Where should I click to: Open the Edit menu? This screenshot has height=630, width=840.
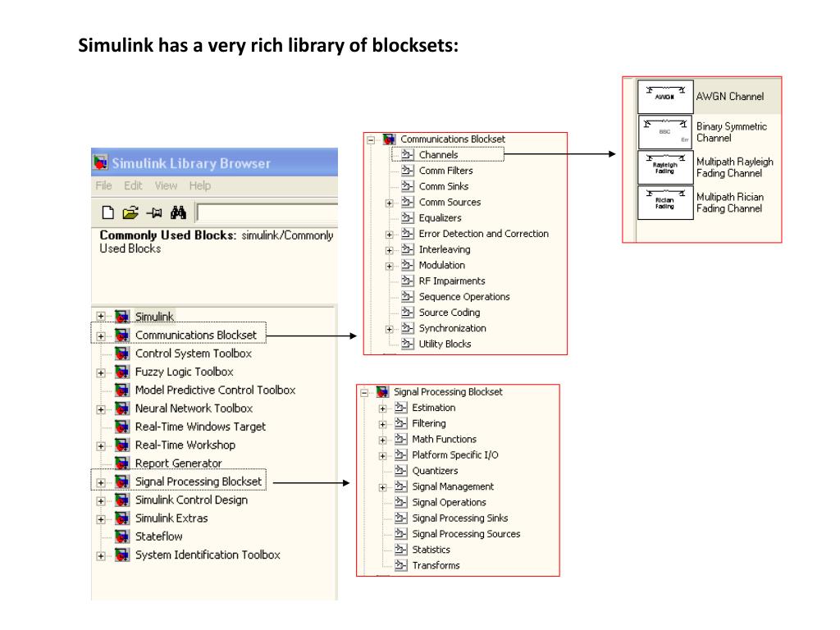133,185
